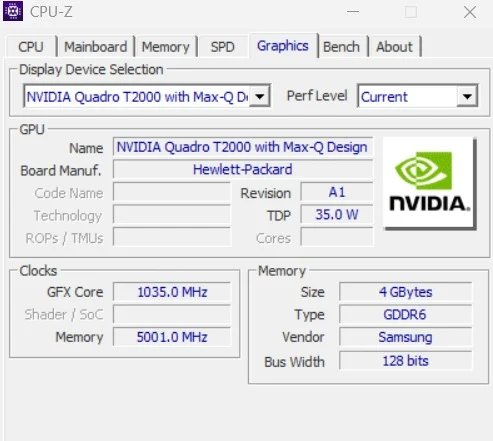Click the NVIDIA Quadro T2000 device combo box
Viewport: 493px width, 441px height.
(x=147, y=96)
